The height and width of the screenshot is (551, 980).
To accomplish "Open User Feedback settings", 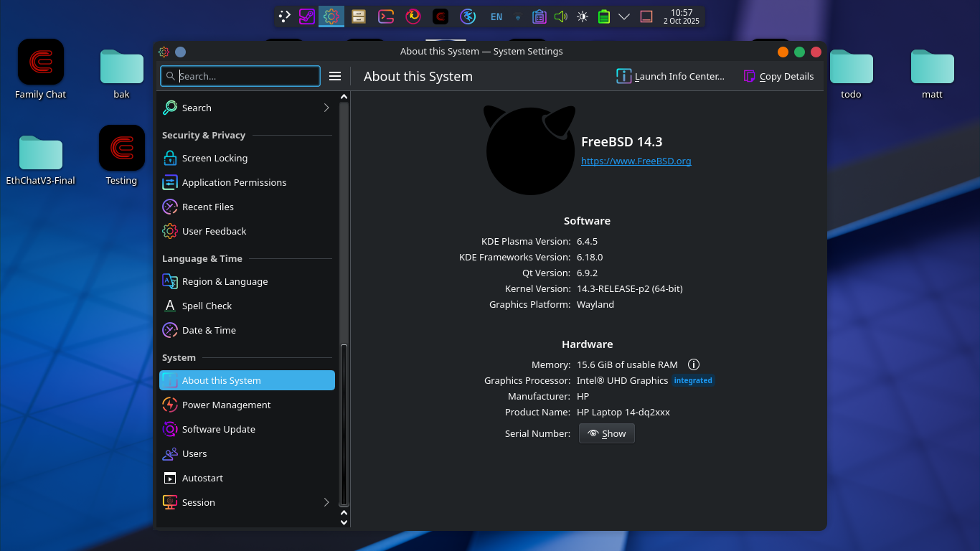I will (x=214, y=231).
